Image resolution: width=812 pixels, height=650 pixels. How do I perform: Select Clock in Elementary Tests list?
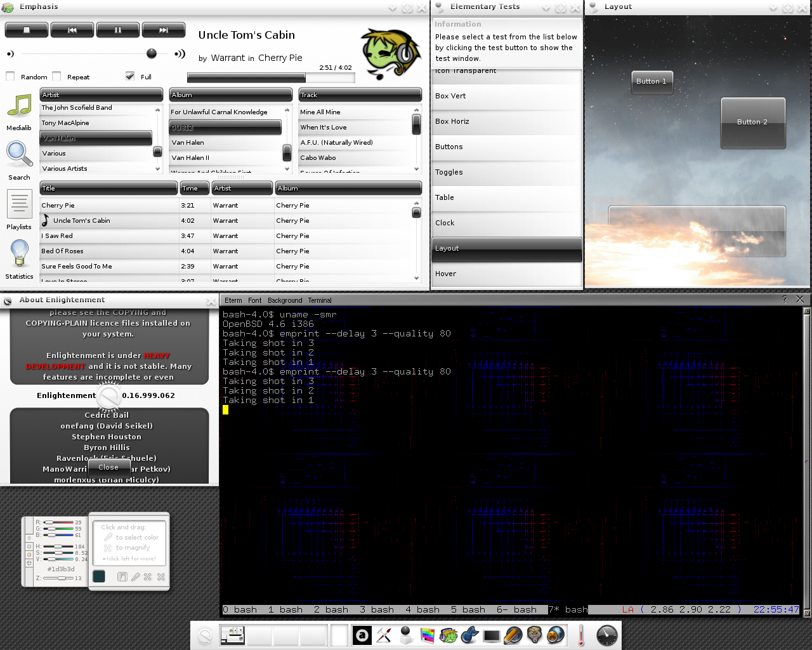507,223
